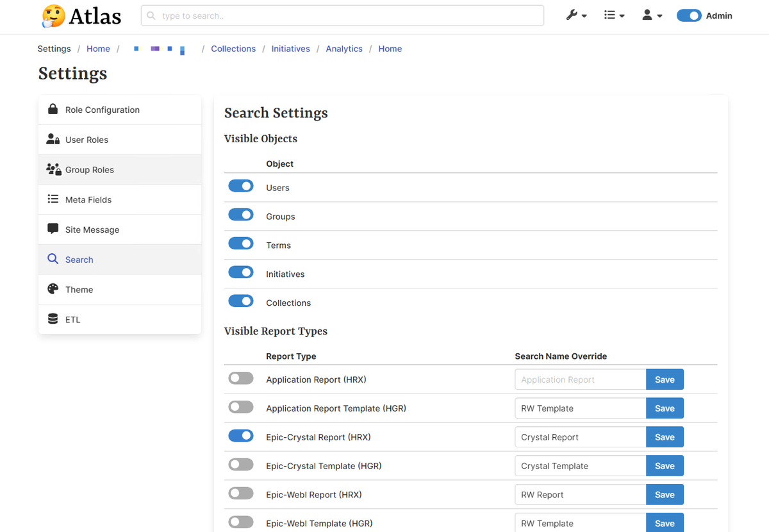769x532 pixels.
Task: Open the Analytics breadcrumb item
Action: [344, 49]
